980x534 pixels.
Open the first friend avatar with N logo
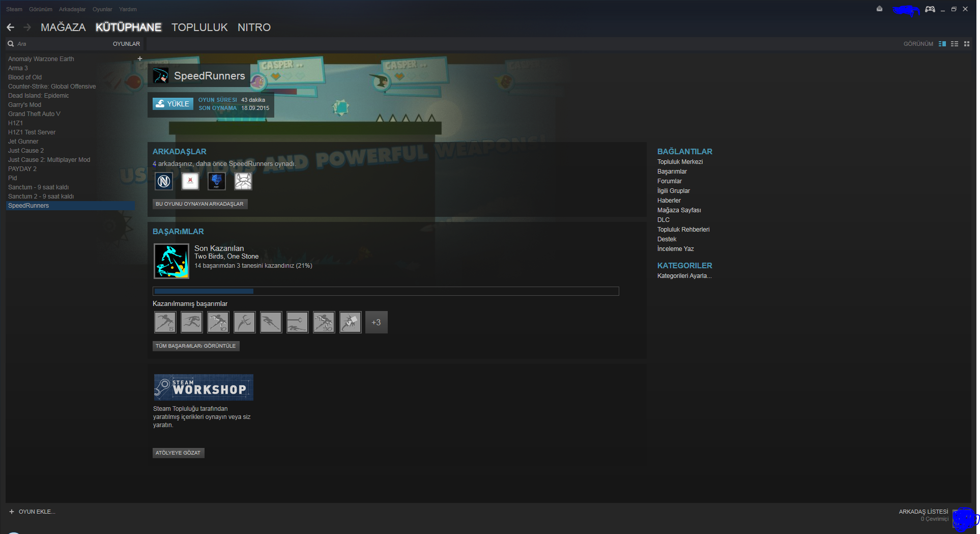tap(164, 181)
